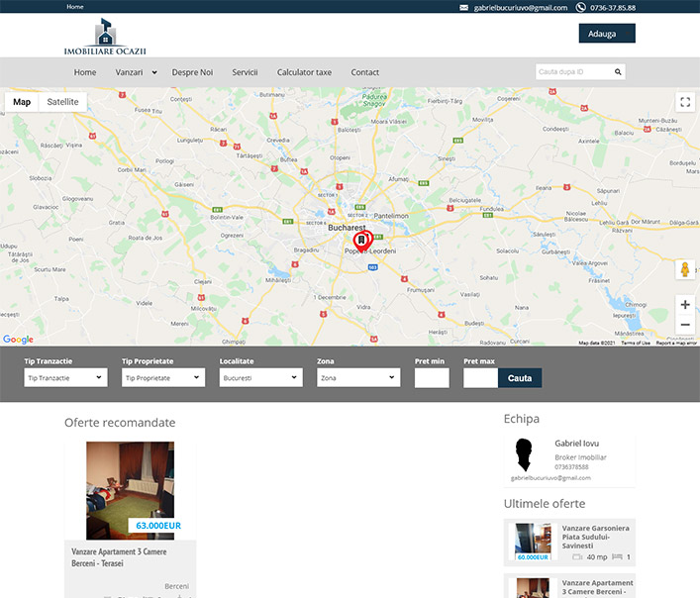Click the phone number 0736-37.85.88
The height and width of the screenshot is (598, 700).
coord(613,8)
